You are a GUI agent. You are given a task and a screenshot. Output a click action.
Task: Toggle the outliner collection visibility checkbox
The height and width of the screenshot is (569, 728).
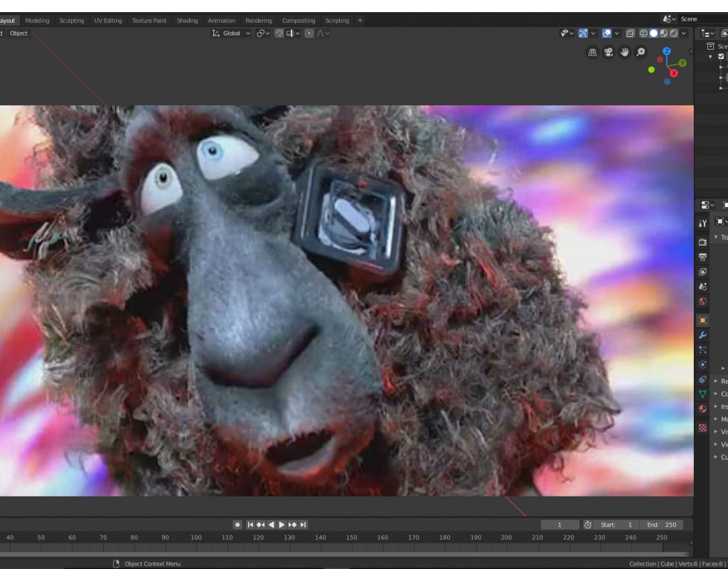point(721,56)
